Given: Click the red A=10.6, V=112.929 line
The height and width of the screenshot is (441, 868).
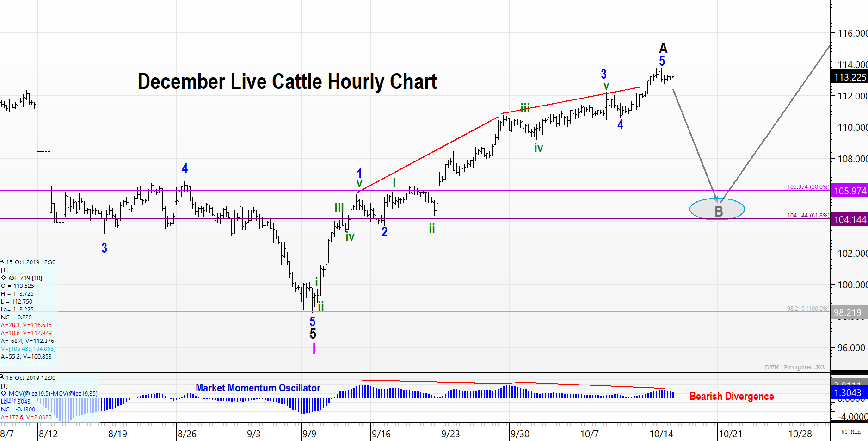Looking at the screenshot, I should 26,333.
